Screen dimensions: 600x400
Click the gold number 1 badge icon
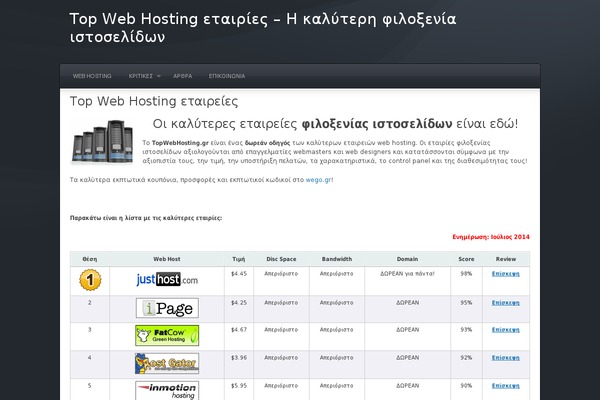pos(90,280)
